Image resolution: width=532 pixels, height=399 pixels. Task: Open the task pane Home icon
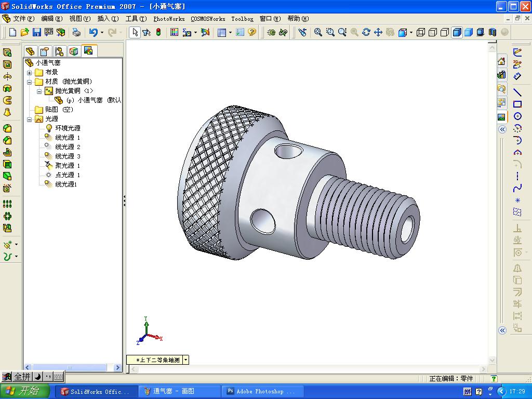pyautogui.click(x=501, y=61)
